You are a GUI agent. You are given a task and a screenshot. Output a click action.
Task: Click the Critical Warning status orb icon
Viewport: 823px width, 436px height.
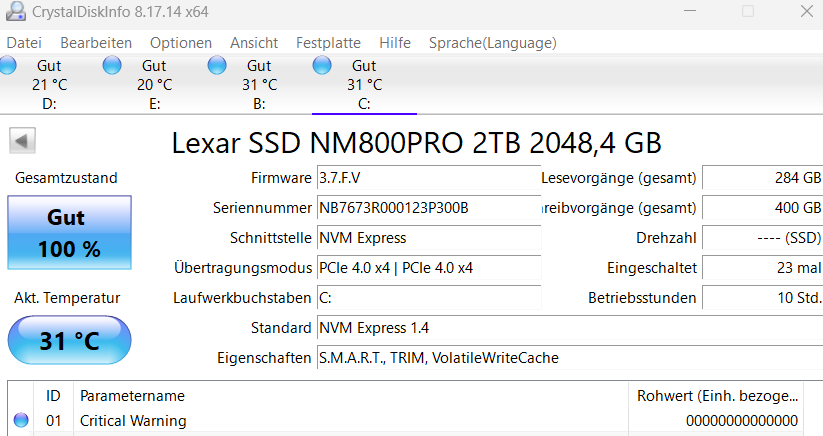(x=21, y=420)
